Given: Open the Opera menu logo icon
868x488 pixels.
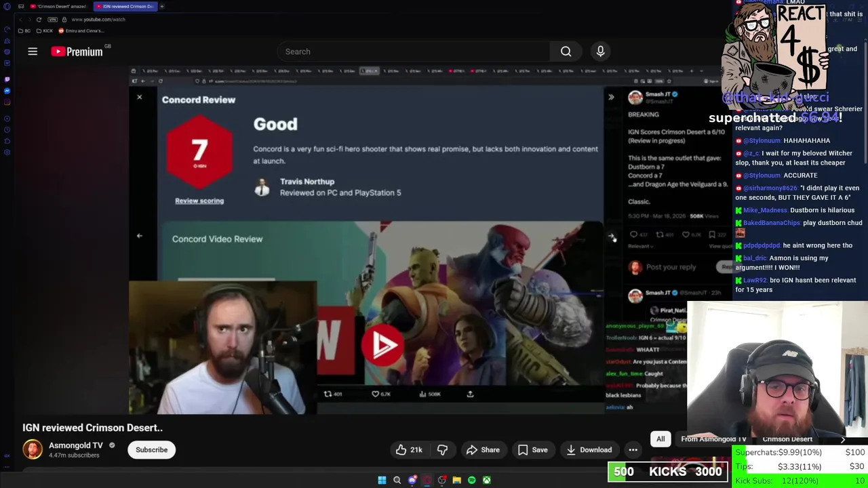Looking at the screenshot, I should click(x=7, y=6).
